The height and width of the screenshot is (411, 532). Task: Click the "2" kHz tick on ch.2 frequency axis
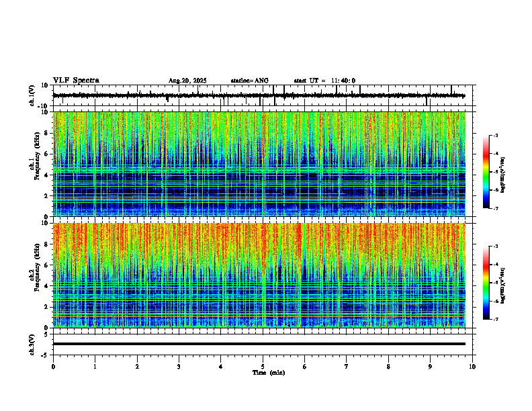pyautogui.click(x=47, y=307)
